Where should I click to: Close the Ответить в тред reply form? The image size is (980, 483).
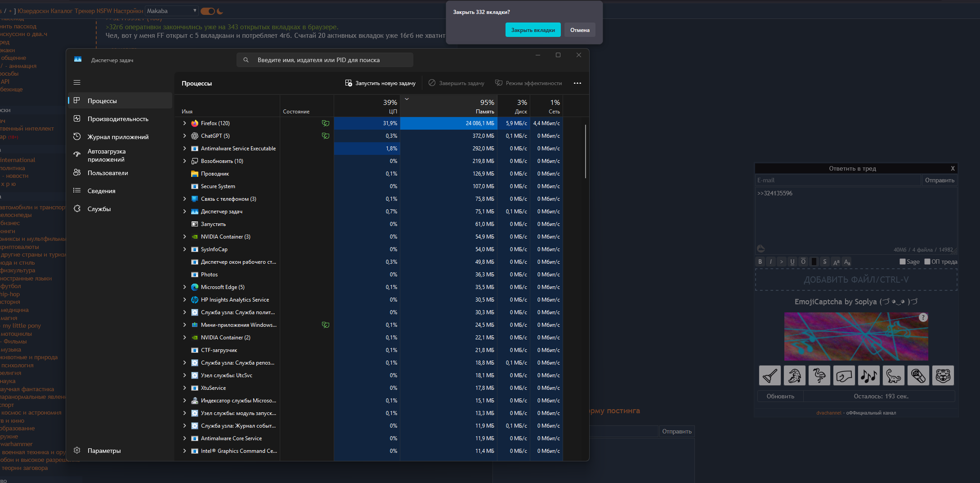(953, 168)
